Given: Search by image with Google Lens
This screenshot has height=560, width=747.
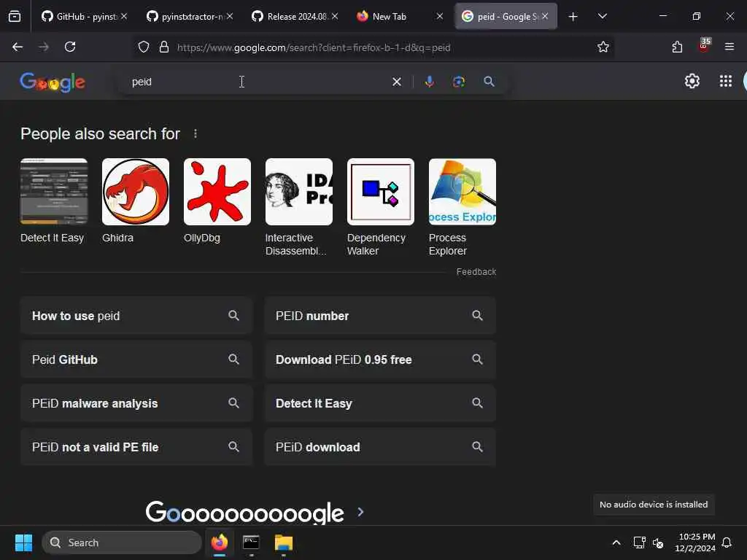Looking at the screenshot, I should [459, 82].
